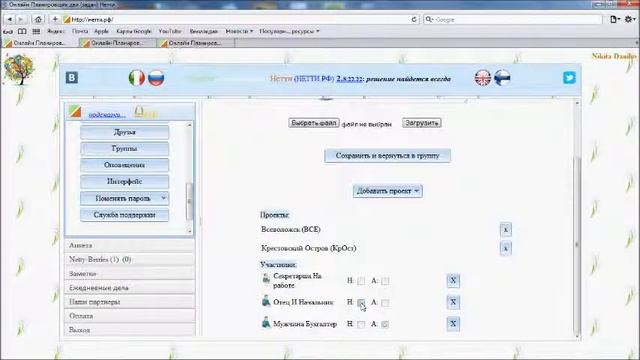Click the Выбрать файл button
640x360 pixels.
point(313,123)
